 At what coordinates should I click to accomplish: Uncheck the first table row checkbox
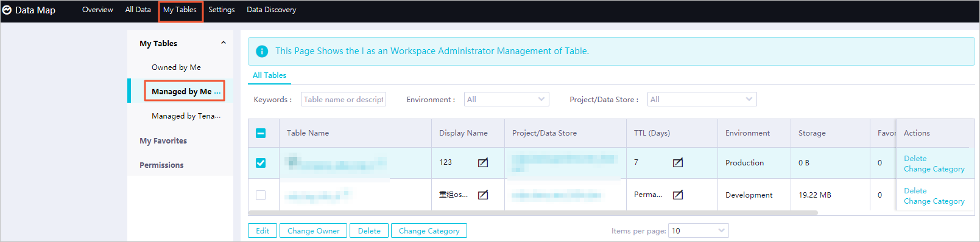pos(261,163)
